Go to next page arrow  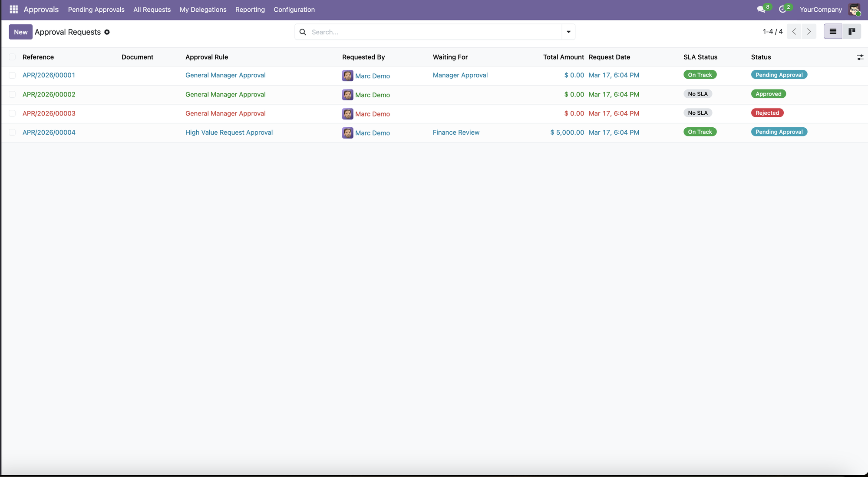pos(809,31)
